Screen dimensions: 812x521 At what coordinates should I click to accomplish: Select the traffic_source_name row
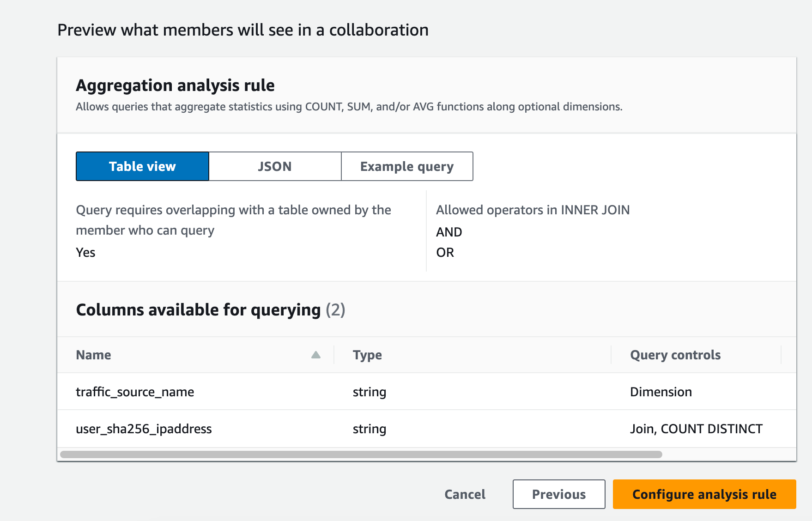(135, 392)
